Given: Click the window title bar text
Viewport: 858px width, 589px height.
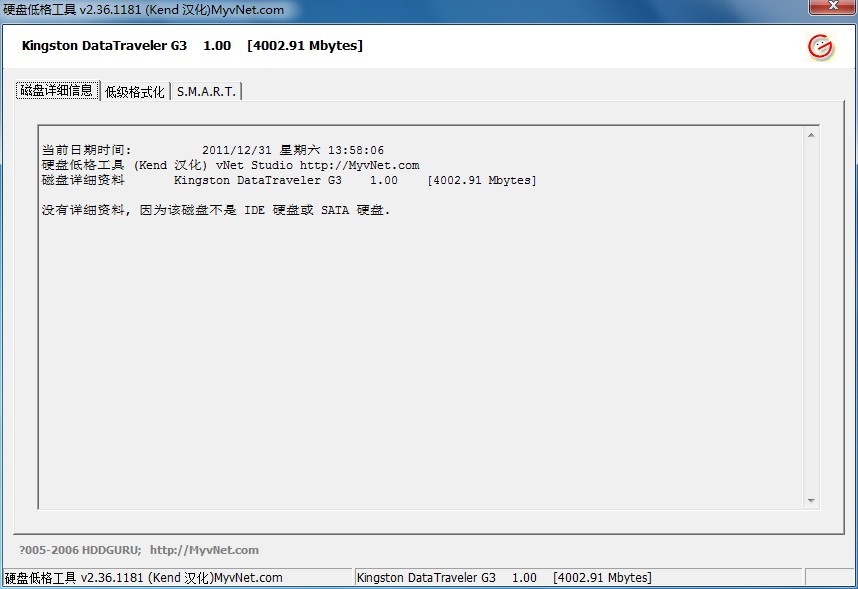Looking at the screenshot, I should pos(144,9).
